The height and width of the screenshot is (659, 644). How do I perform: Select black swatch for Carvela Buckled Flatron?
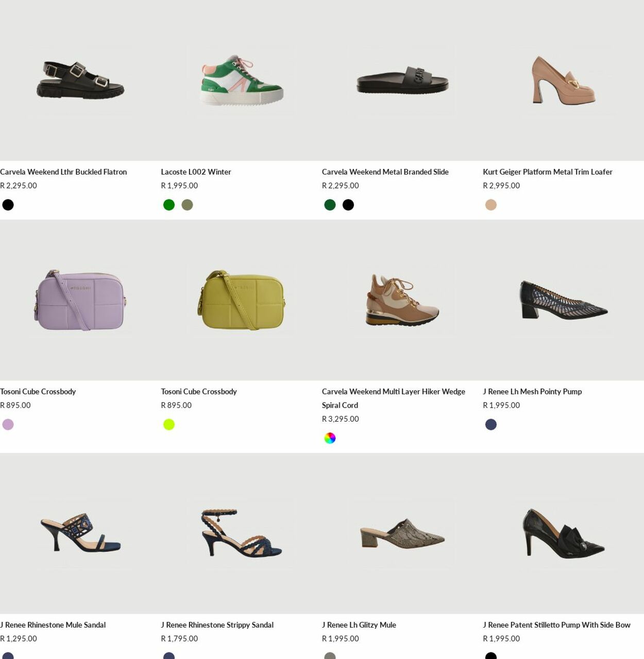click(8, 205)
